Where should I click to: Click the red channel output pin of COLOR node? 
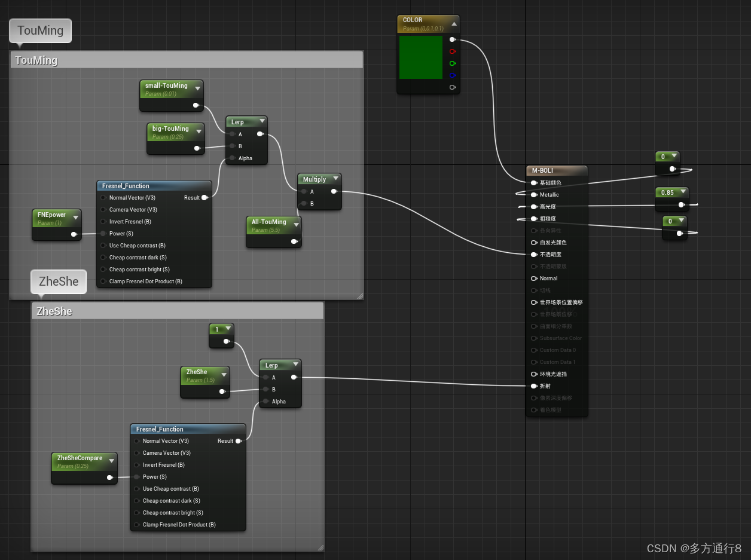[453, 51]
